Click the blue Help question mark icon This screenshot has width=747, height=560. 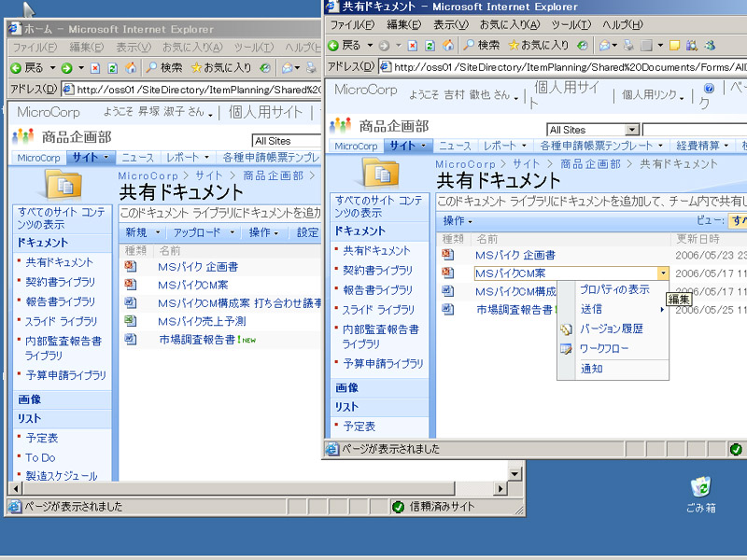[x=709, y=88]
